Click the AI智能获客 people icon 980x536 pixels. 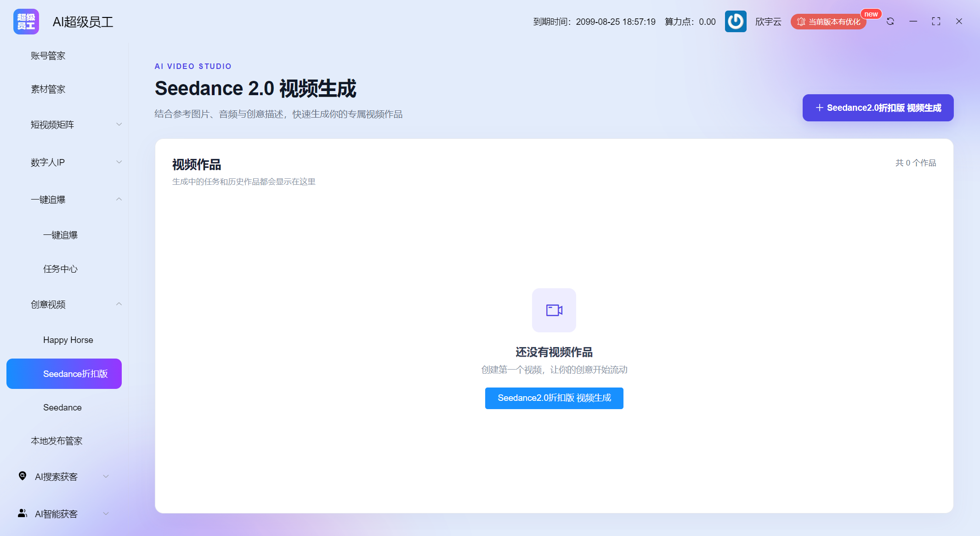pos(23,513)
